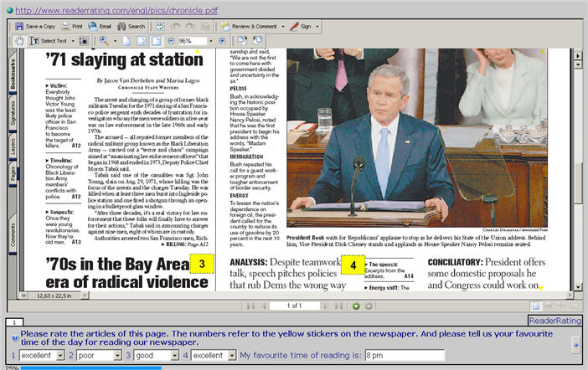Viewport: 588px width, 370px height.
Task: Set view to Fit Width icon
Action: [x=156, y=41]
